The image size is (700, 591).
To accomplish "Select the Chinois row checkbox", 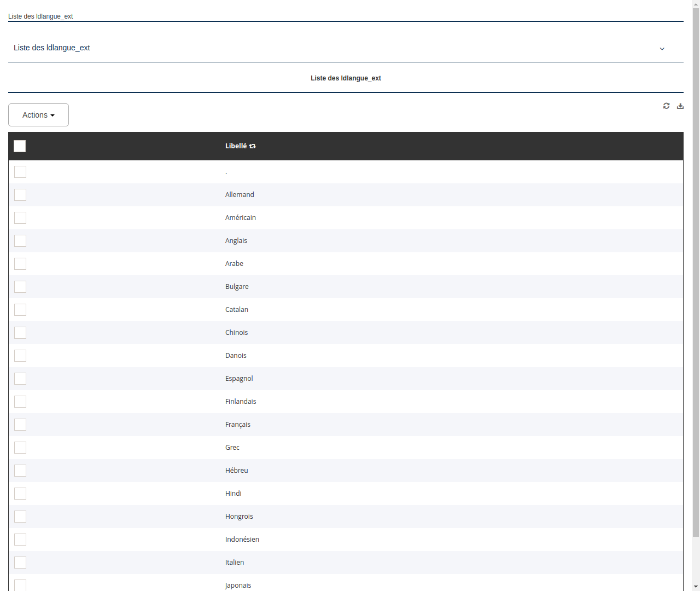I will 20,332.
